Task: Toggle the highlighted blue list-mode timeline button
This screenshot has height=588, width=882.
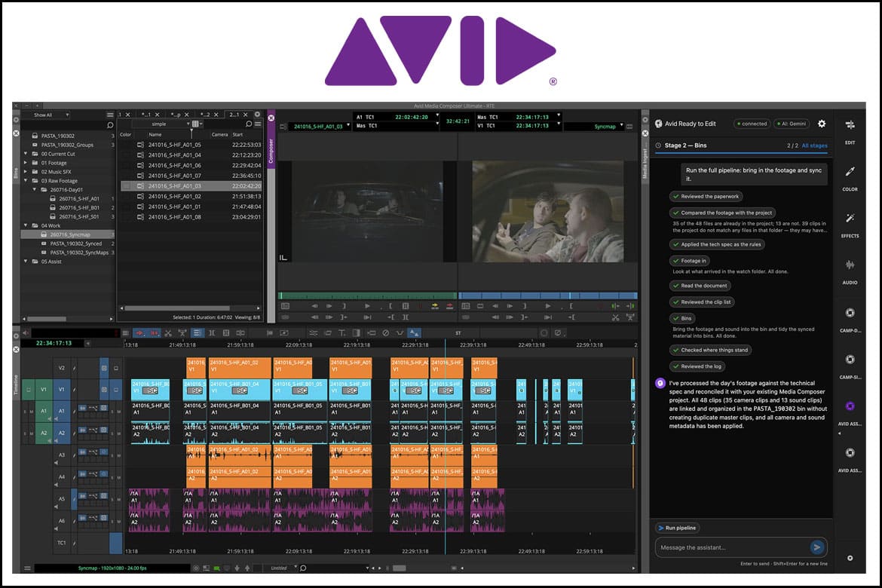Action: [x=197, y=333]
